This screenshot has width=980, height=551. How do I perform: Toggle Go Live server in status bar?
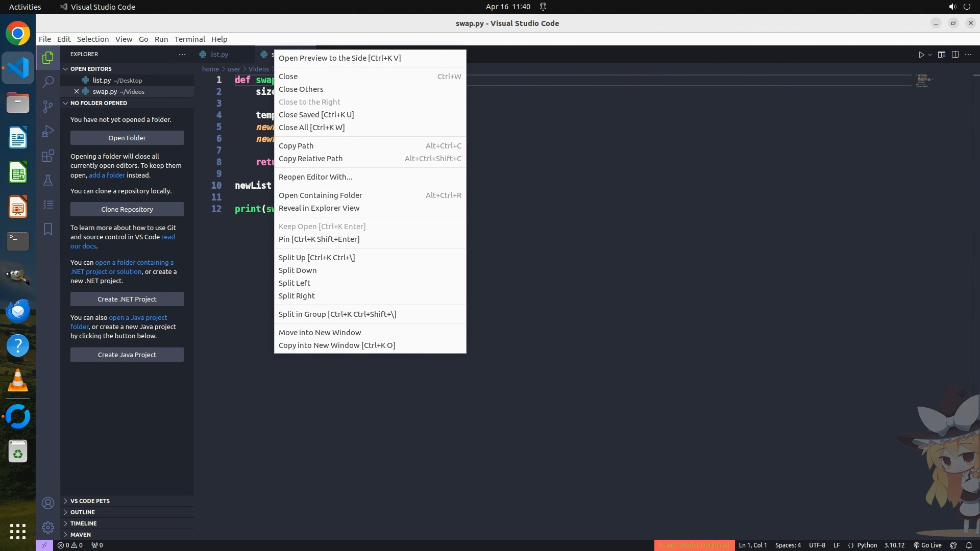click(x=927, y=545)
